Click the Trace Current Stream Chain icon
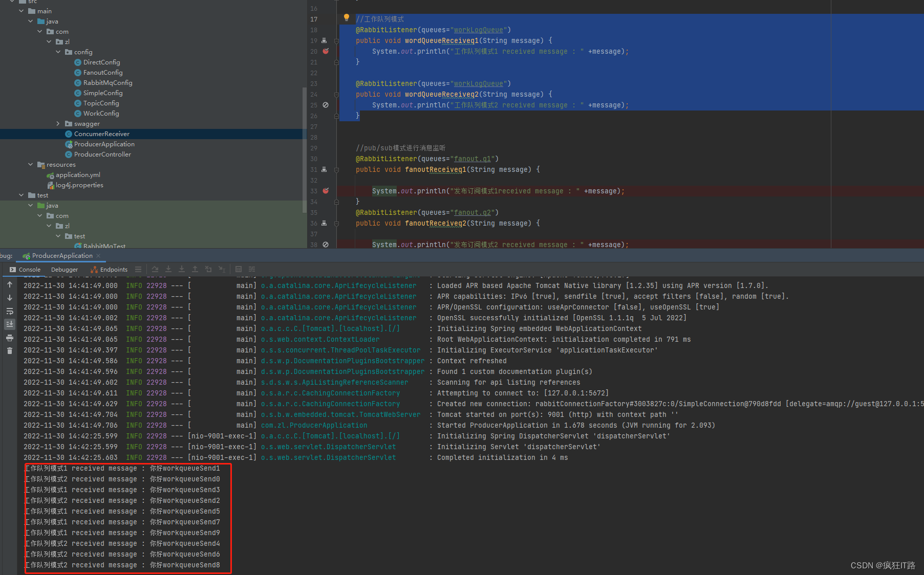The width and height of the screenshot is (924, 575). coord(252,269)
